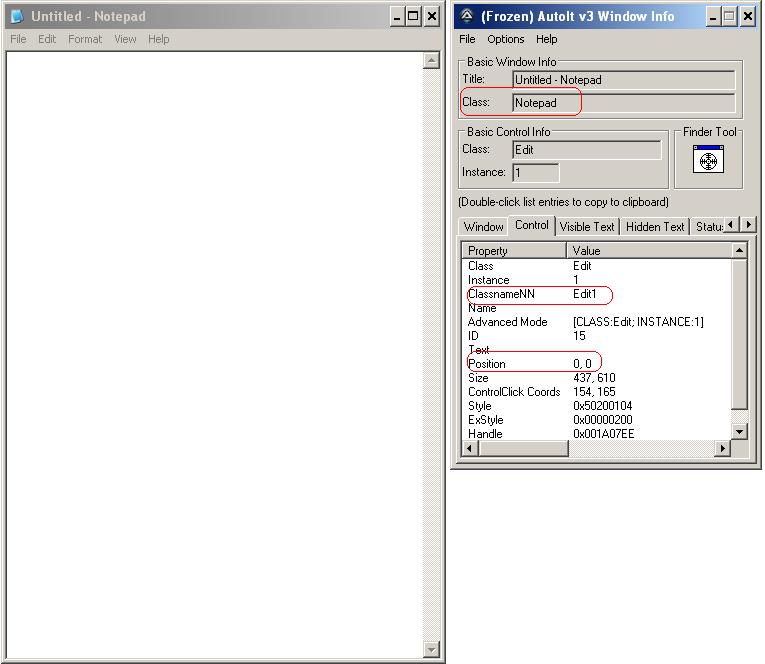Click the property list horizontal scroll-left arrow
Screen dimensions: 765x664
[470, 448]
